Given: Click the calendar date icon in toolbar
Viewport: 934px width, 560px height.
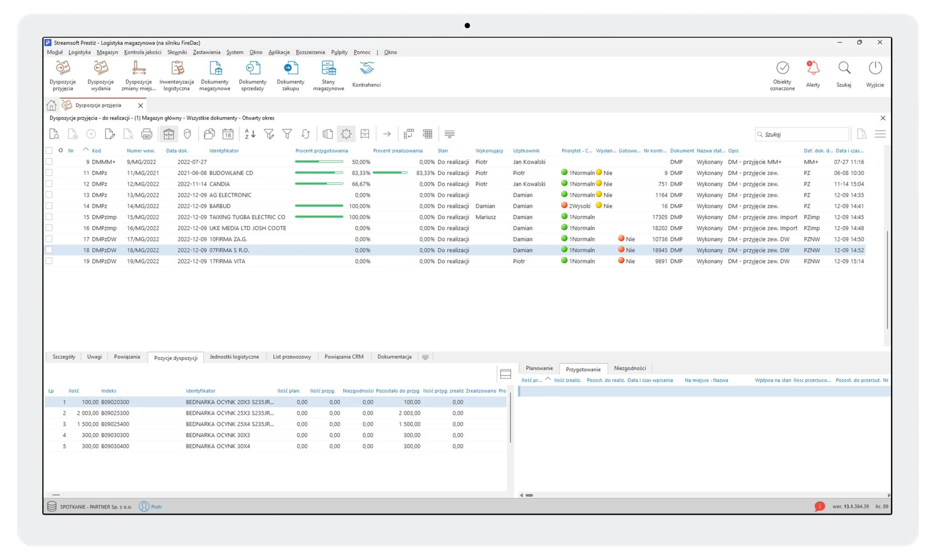Looking at the screenshot, I should [x=228, y=134].
